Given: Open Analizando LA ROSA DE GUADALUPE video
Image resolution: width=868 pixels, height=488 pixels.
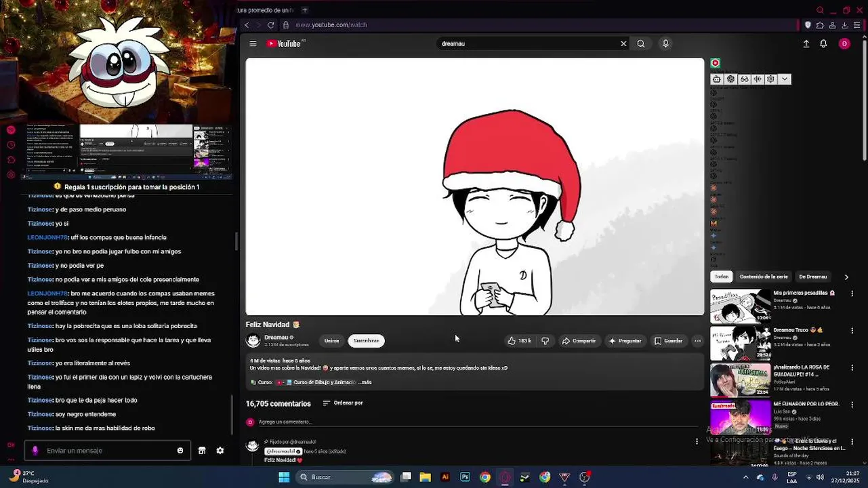Looking at the screenshot, I should pyautogui.click(x=740, y=380).
